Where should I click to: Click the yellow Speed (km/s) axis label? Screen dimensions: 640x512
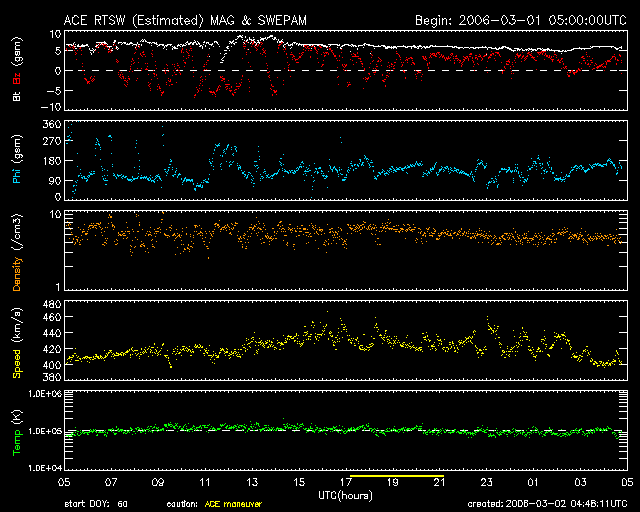pyautogui.click(x=15, y=345)
